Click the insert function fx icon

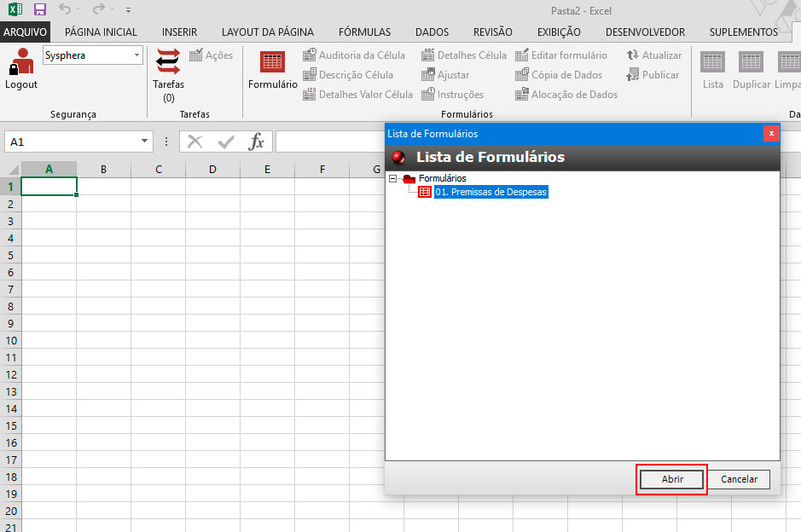click(256, 142)
